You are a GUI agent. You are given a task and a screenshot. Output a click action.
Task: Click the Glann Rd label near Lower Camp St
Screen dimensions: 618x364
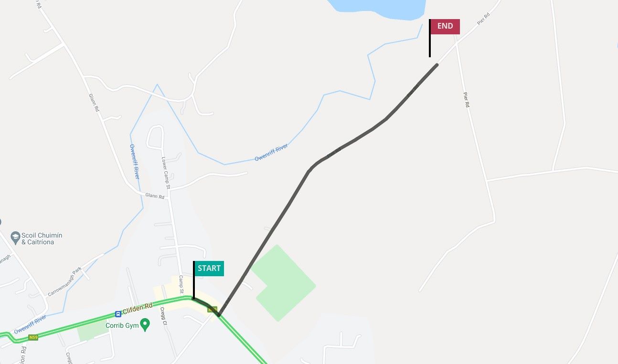[155, 196]
